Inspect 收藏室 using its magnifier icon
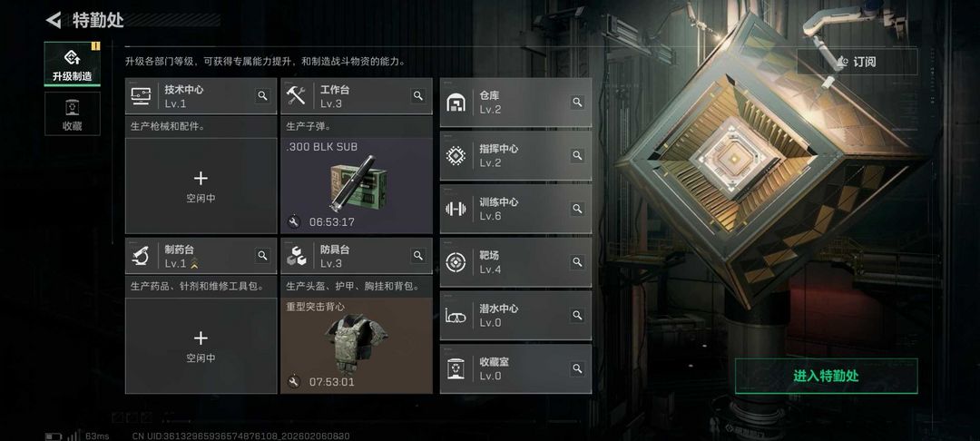Viewport: 980px width, 441px height. tap(577, 368)
